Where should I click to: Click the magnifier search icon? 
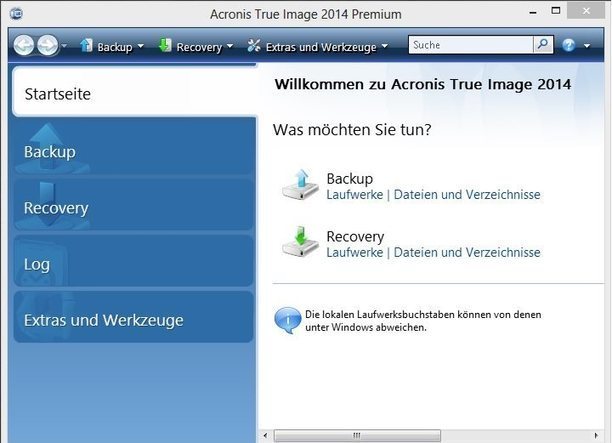tap(542, 45)
